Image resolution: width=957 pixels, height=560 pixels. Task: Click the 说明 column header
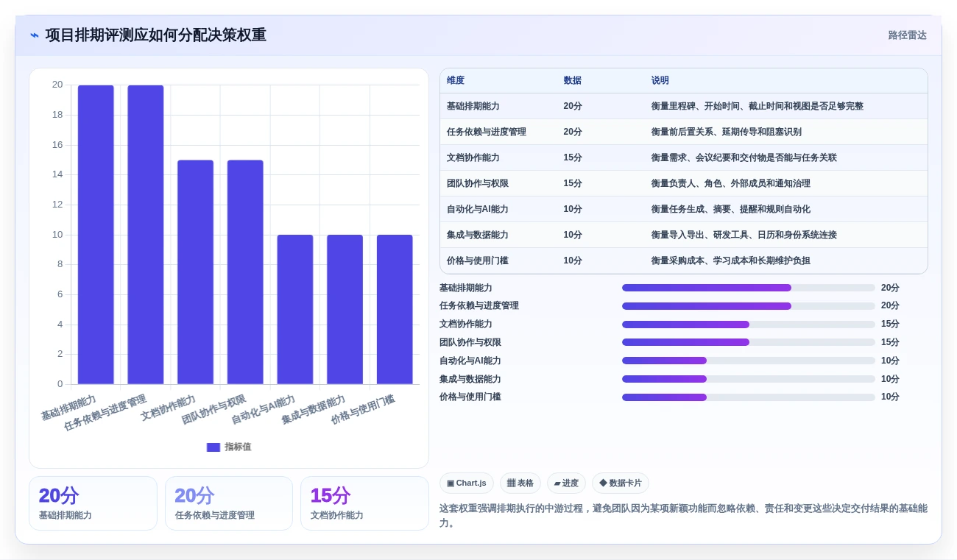660,81
